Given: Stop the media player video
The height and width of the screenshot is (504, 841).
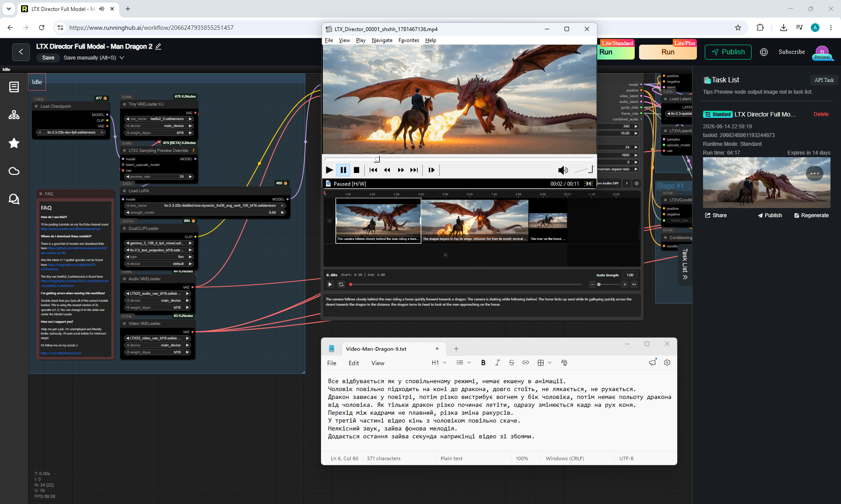Looking at the screenshot, I should click(x=357, y=170).
